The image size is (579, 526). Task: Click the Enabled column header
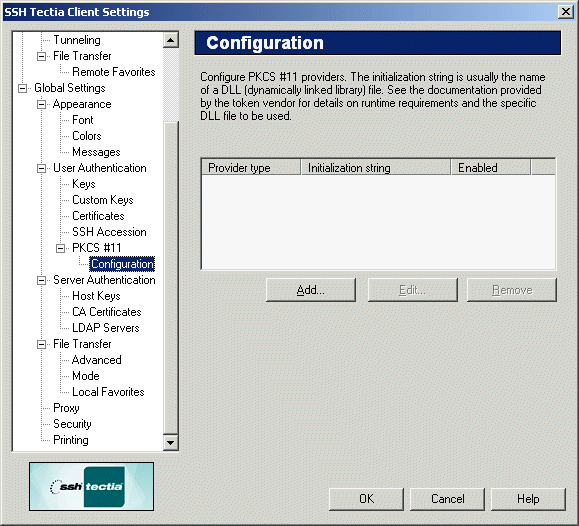coord(491,167)
